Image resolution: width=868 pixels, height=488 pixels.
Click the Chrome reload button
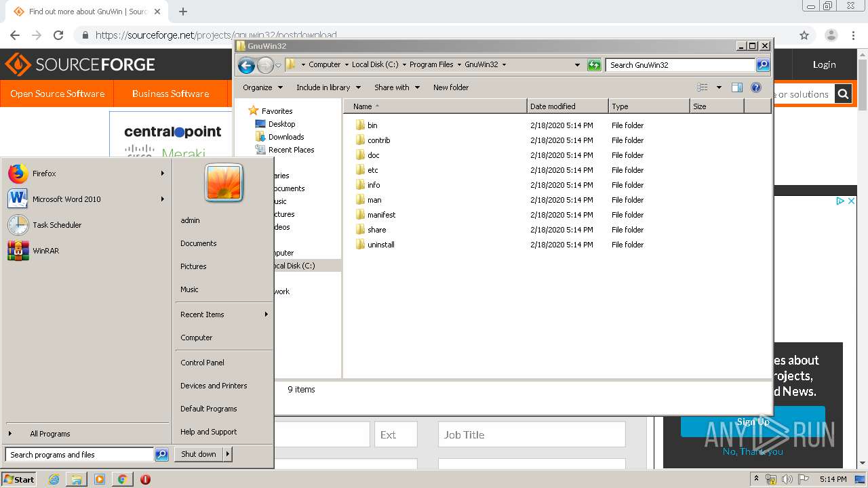58,35
